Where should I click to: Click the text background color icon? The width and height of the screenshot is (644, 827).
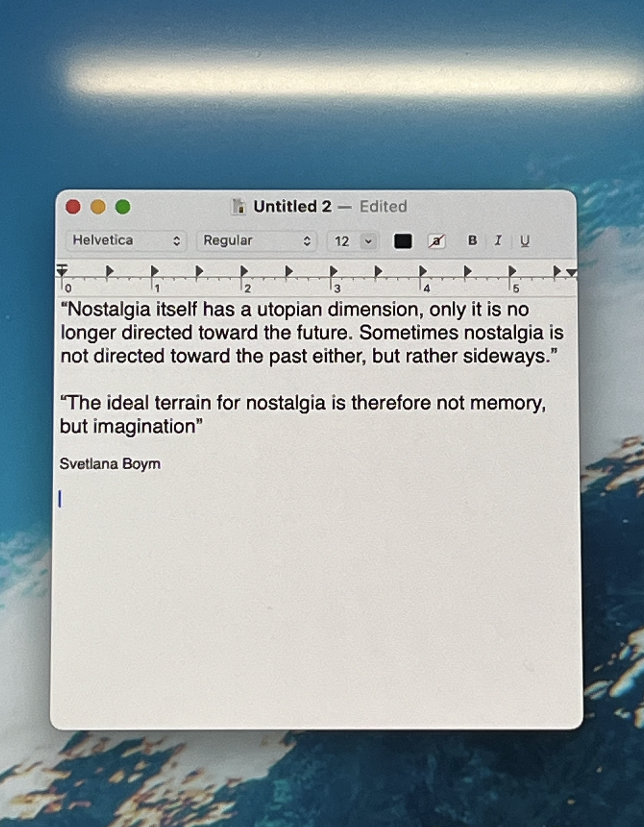click(436, 241)
